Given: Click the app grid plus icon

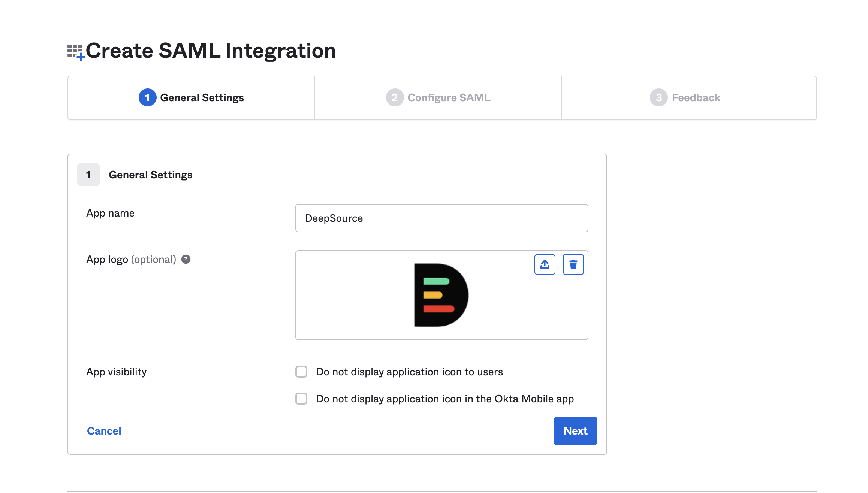Looking at the screenshot, I should 76,52.
